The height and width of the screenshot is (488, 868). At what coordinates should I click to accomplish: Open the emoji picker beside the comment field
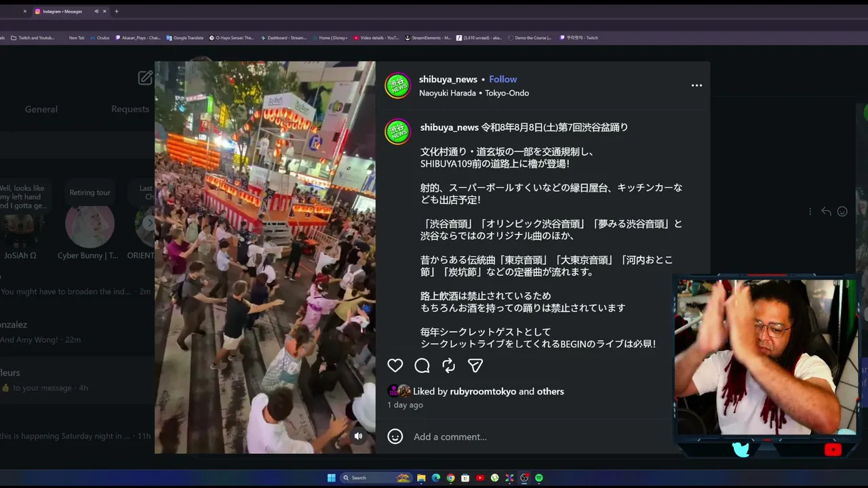pos(395,436)
